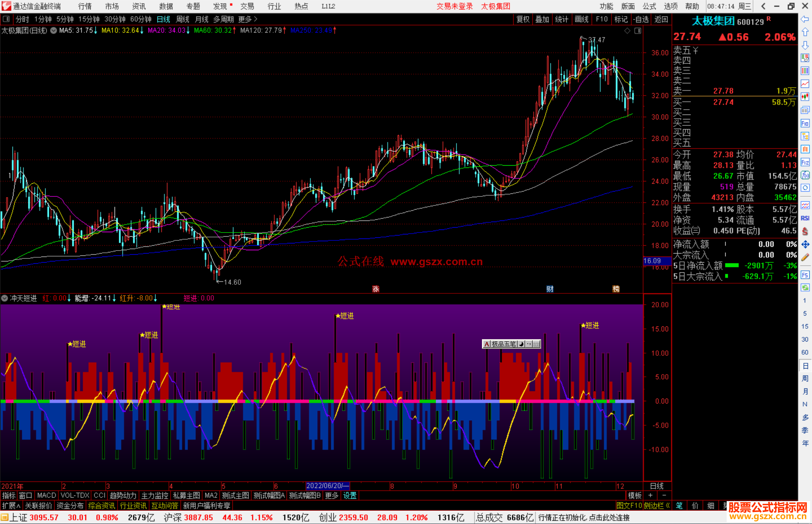Click the f(x) formula icon
This screenshot has width=812, height=524.
tap(805, 175)
